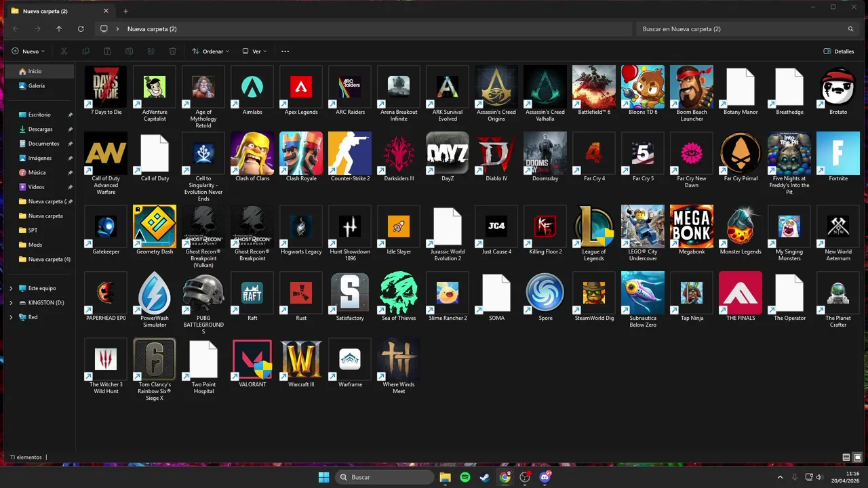This screenshot has height=488, width=868.
Task: Click the Rust shortcut icon
Action: (x=301, y=293)
